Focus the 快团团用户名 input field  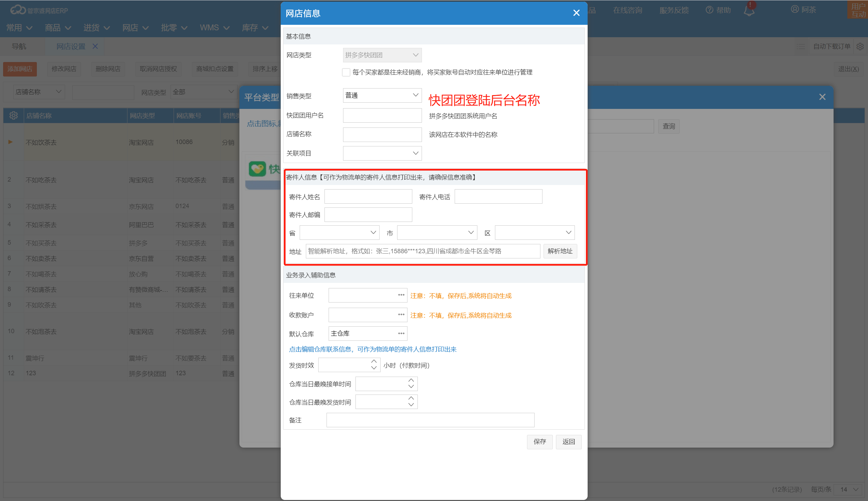[382, 115]
